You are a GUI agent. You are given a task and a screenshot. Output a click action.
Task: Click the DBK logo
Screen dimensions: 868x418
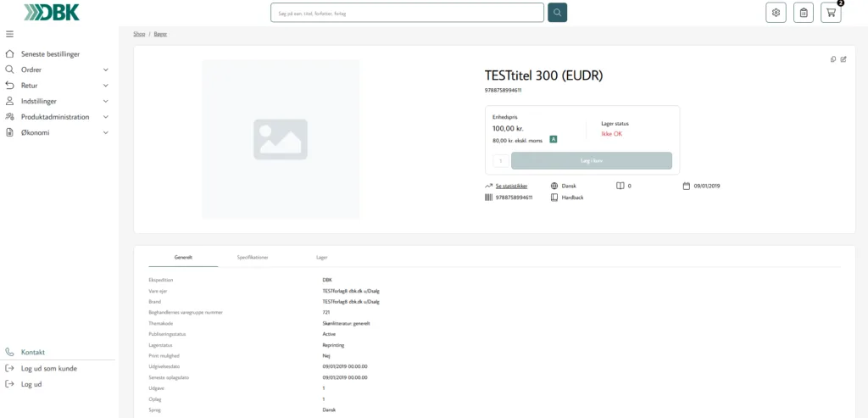tap(52, 12)
